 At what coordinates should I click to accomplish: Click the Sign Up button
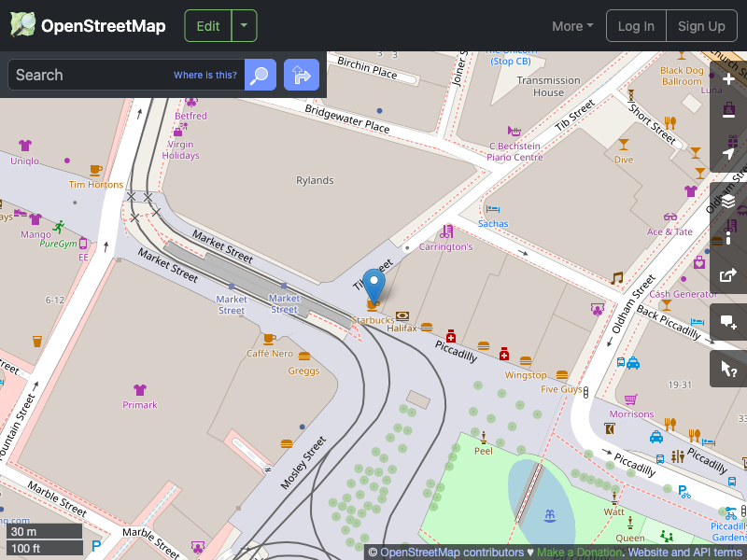701,25
